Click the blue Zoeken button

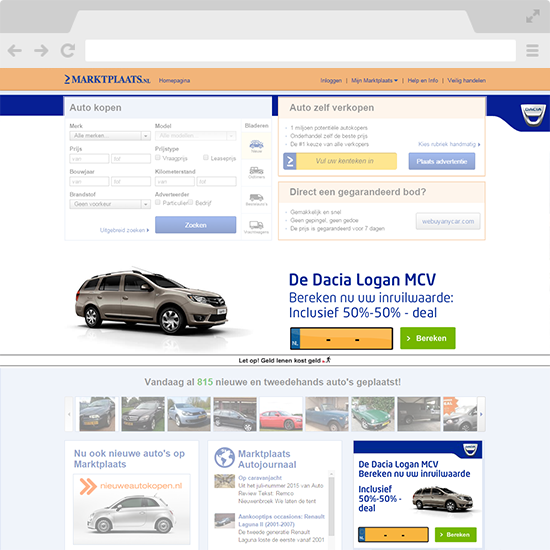(x=196, y=225)
